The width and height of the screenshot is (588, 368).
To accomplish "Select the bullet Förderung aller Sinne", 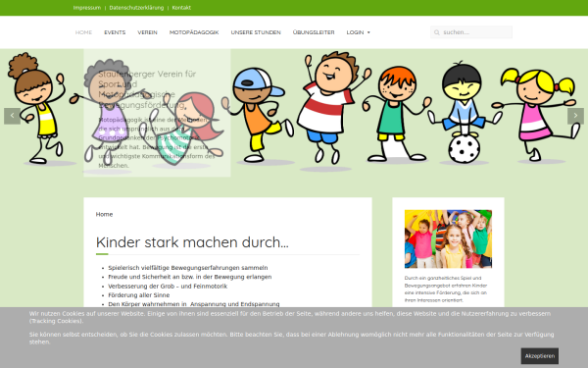I will coord(139,295).
